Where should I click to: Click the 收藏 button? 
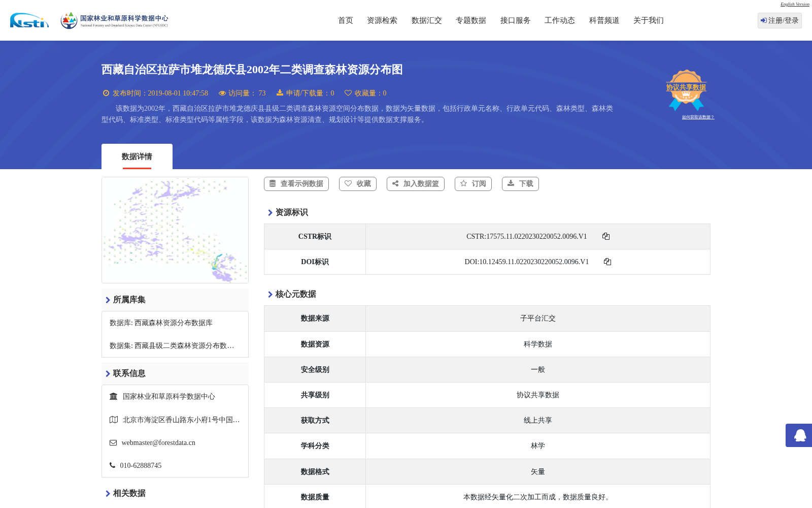(358, 184)
